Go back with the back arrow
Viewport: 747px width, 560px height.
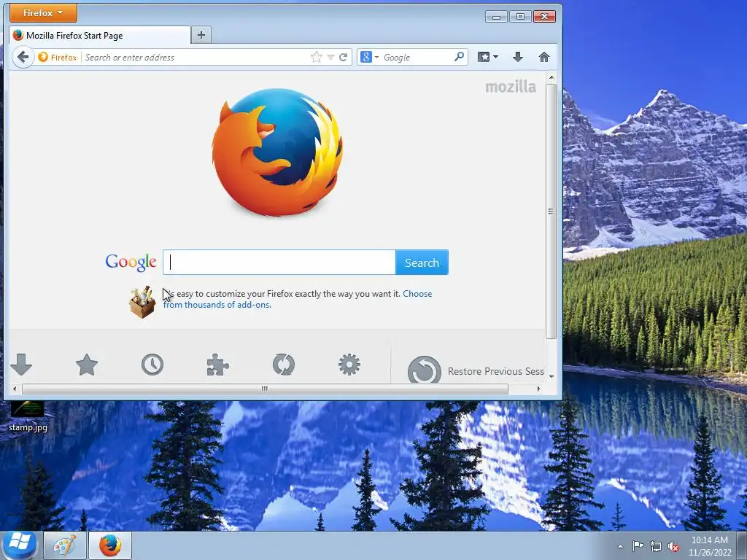[x=23, y=57]
